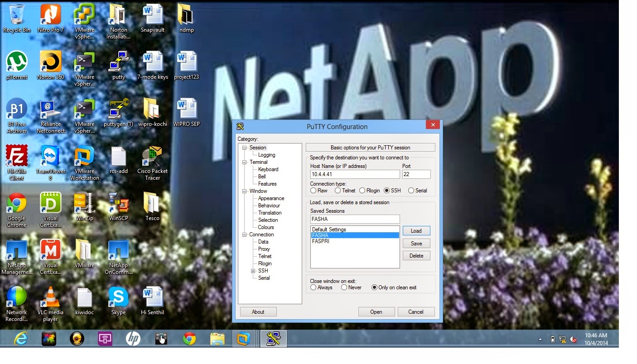Collapse the Session category

[x=245, y=147]
